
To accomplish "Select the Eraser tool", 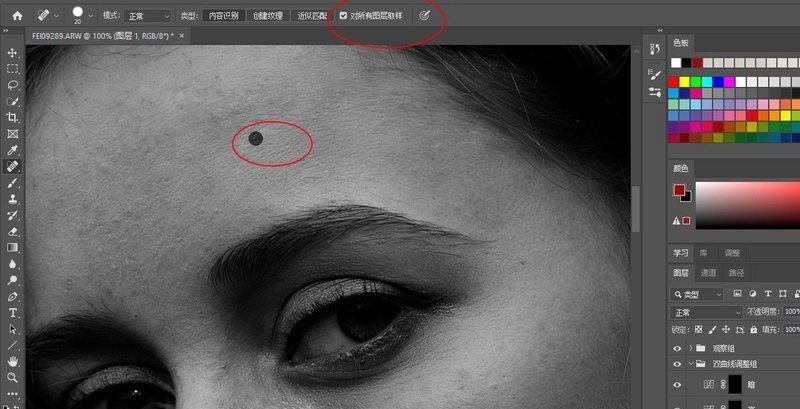I will [x=13, y=232].
